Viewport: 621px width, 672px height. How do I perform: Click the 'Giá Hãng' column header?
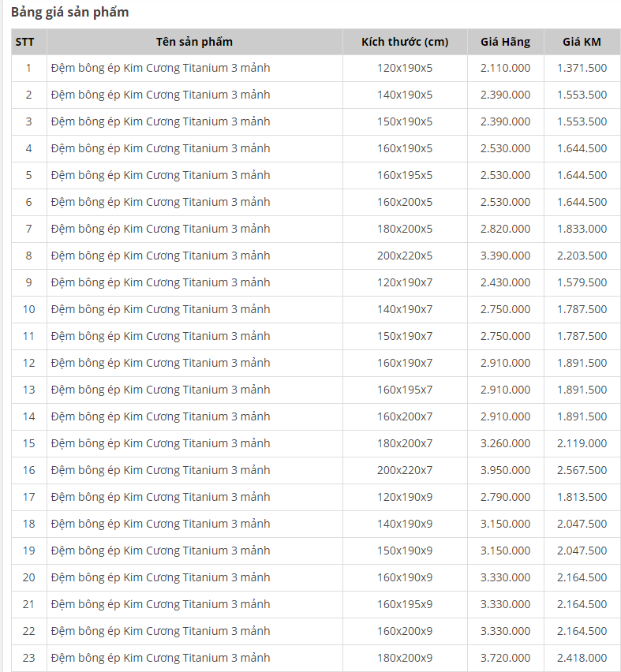tap(505, 42)
